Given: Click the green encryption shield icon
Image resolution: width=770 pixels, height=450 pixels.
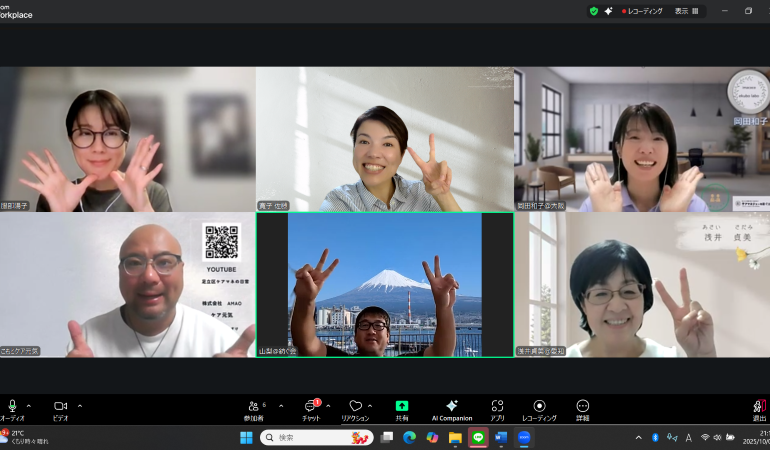Looking at the screenshot, I should (594, 11).
